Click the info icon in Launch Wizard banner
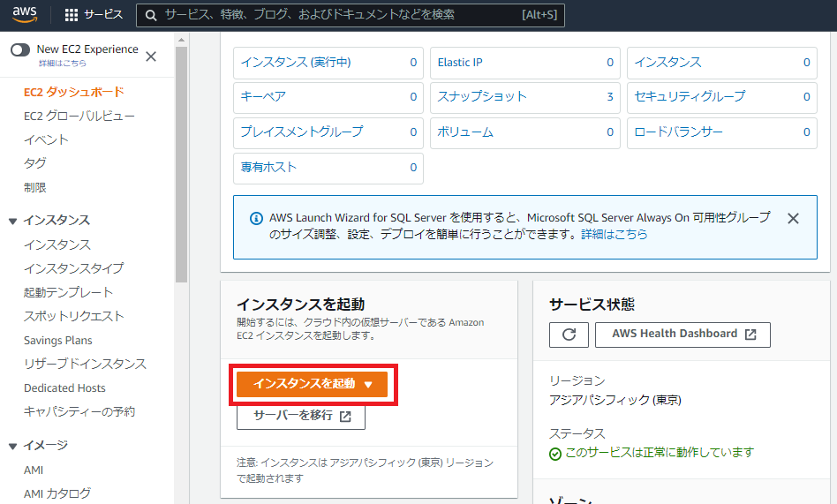 [x=256, y=218]
